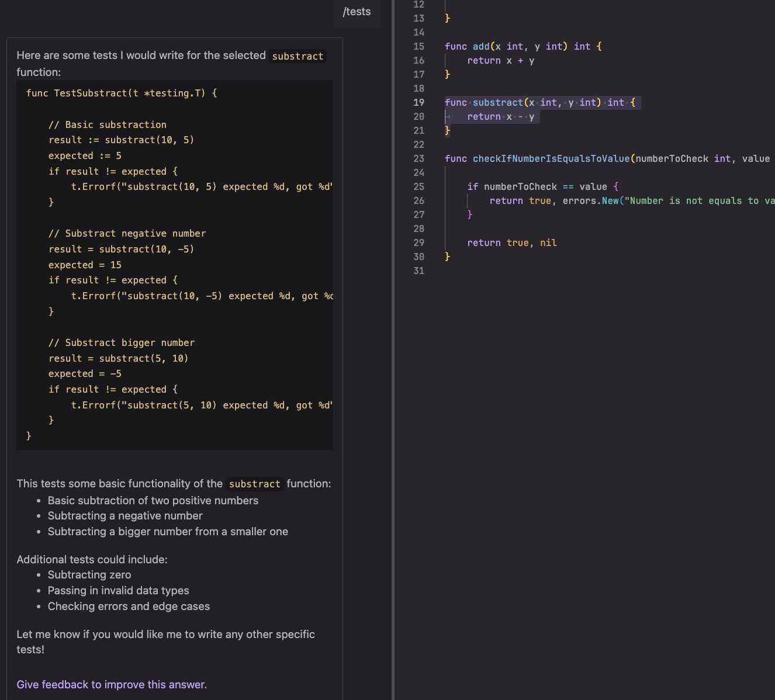Click the expected := 5 line in the chat code

click(85, 156)
